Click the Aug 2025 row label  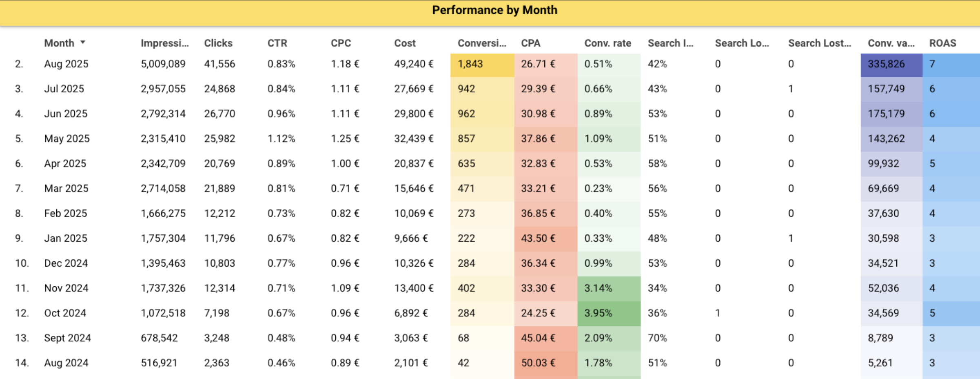point(66,64)
